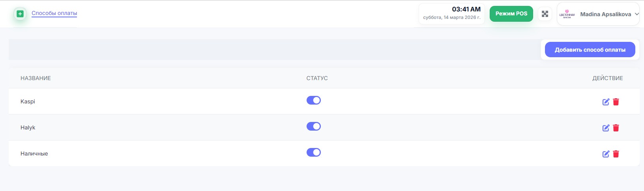Viewport: 644px width, 191px height.
Task: Edit the Halyk payment method
Action: point(606,128)
